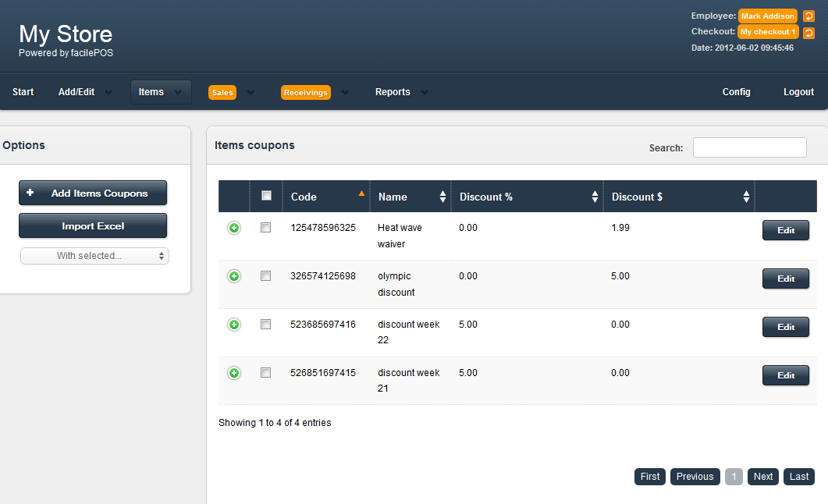Screen dimensions: 828x504
Task: Expand the Reports menu dropdown arrow
Action: click(x=425, y=92)
